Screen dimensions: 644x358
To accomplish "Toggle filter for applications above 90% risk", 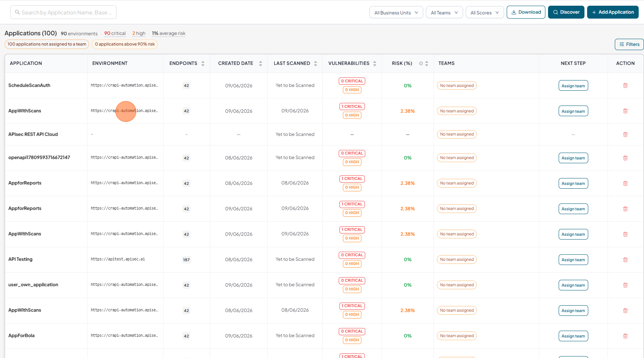I will 125,44.
